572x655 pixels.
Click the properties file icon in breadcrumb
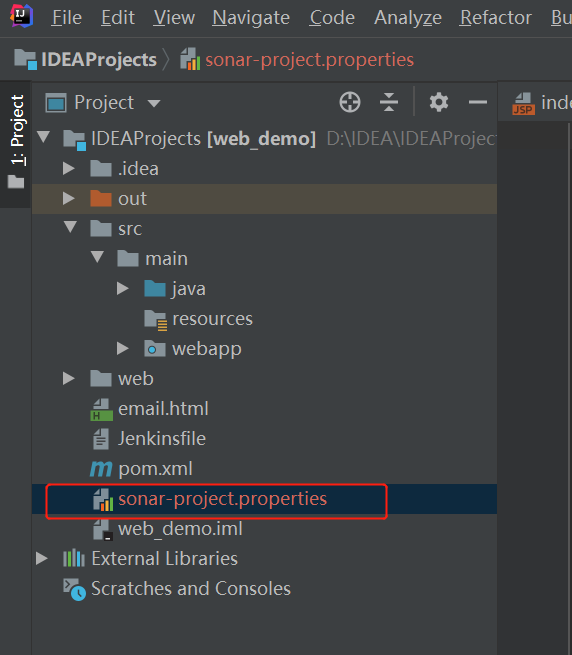tap(190, 59)
